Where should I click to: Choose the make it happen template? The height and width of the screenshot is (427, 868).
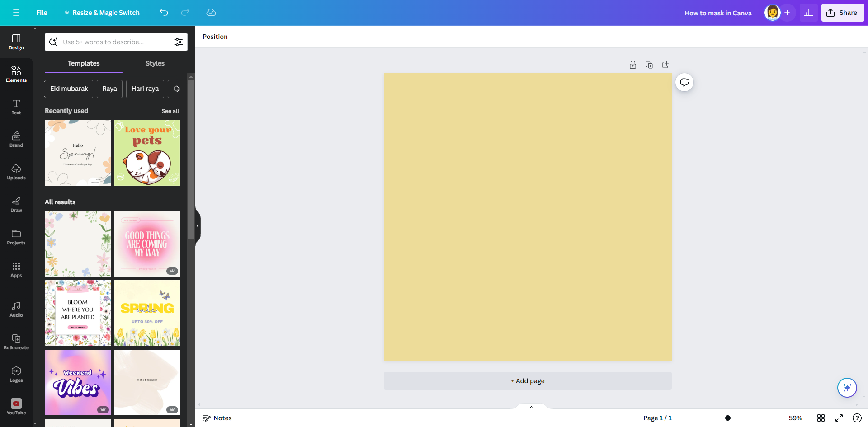[x=147, y=382]
